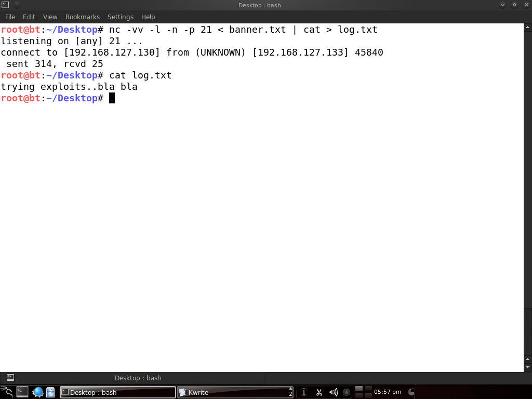This screenshot has width=532, height=399.
Task: Click the scrollbar down arrow
Action: pyautogui.click(x=528, y=367)
